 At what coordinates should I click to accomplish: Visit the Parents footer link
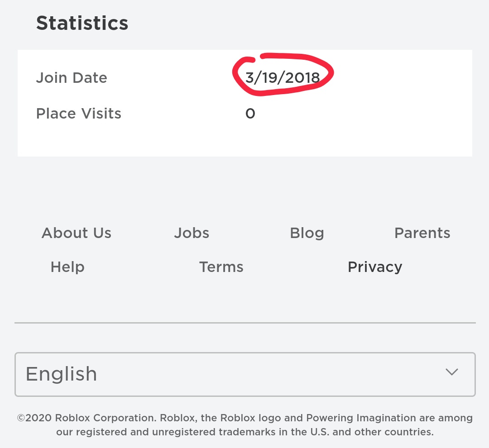422,233
